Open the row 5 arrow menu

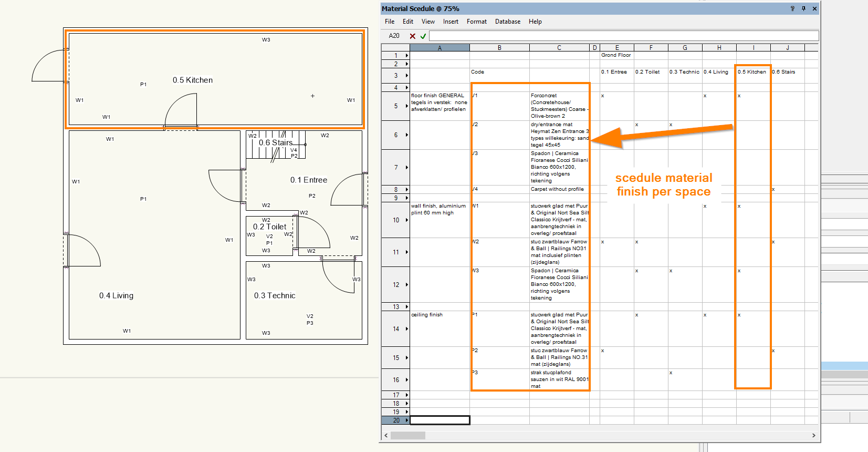point(406,106)
